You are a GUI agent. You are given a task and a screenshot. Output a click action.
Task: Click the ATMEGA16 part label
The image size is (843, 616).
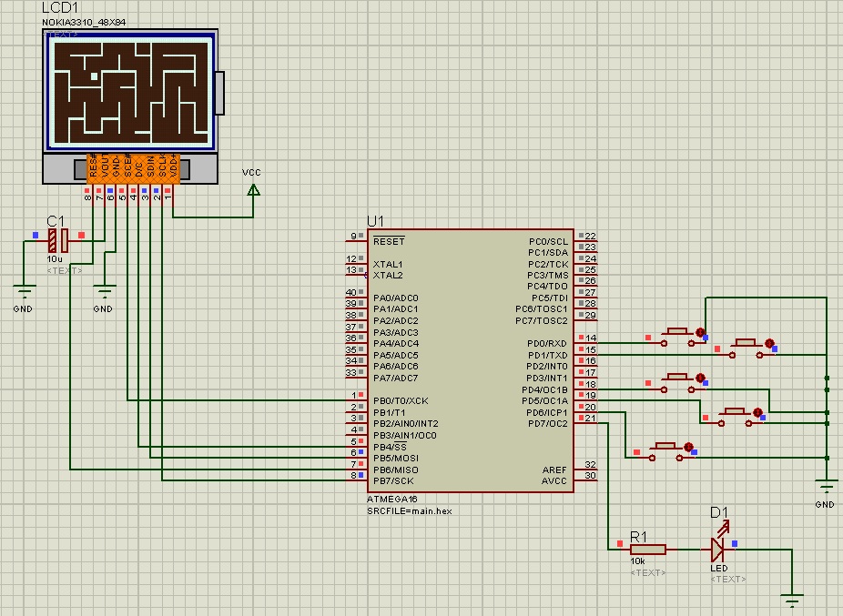click(x=392, y=500)
